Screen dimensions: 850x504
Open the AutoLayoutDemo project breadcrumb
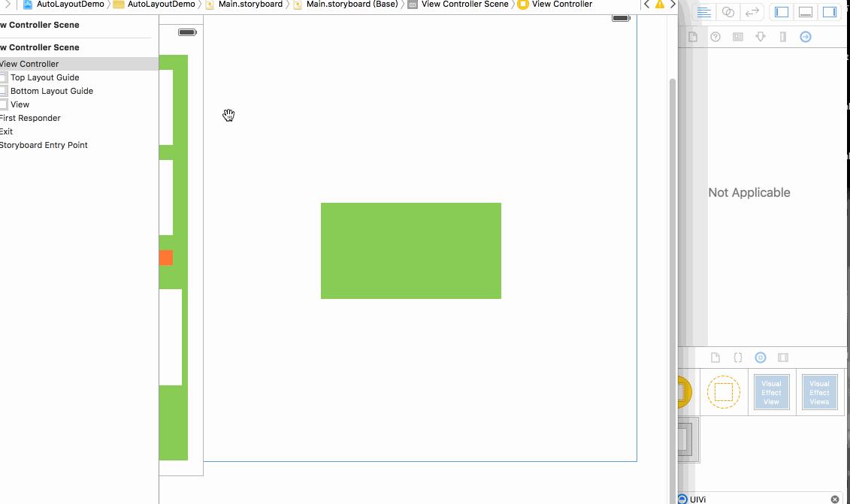pyautogui.click(x=63, y=5)
